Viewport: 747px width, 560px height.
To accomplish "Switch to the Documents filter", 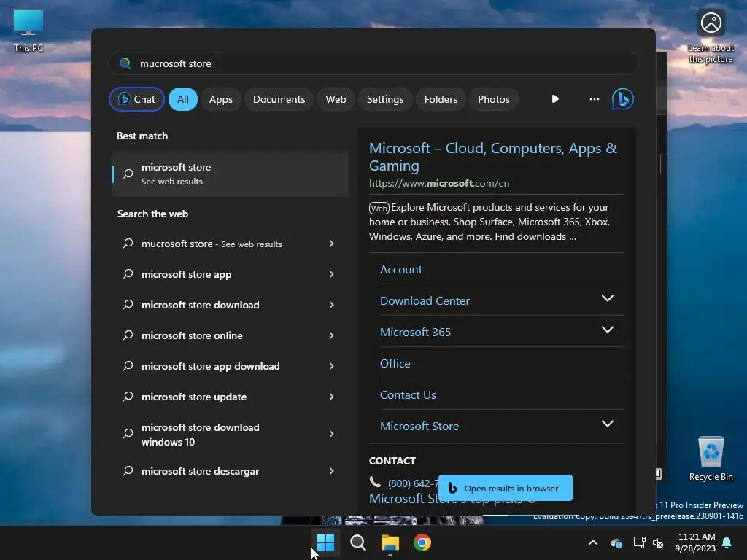I will 279,99.
